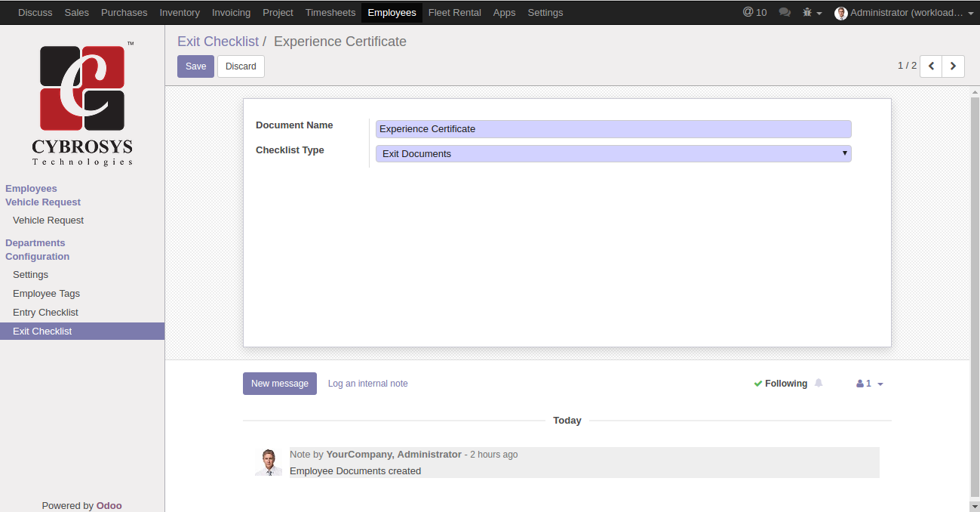The width and height of the screenshot is (980, 512).
Task: Click the Exit Checklist breadcrumb link
Action: (x=218, y=42)
